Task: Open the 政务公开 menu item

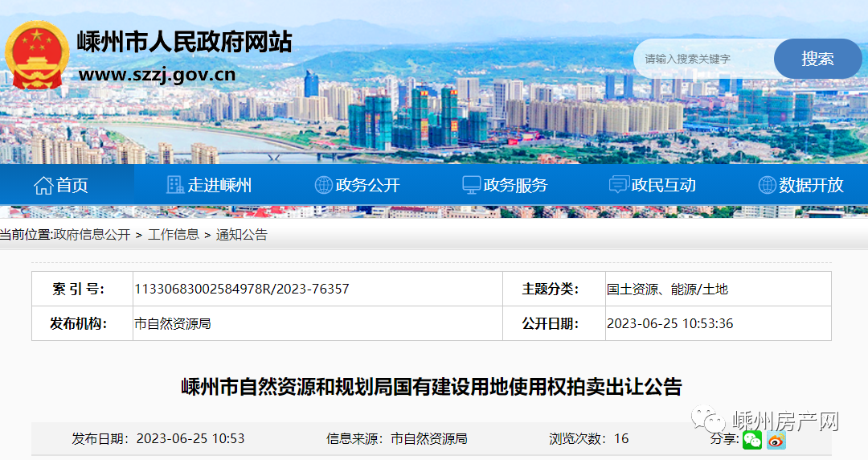Action: [357, 185]
